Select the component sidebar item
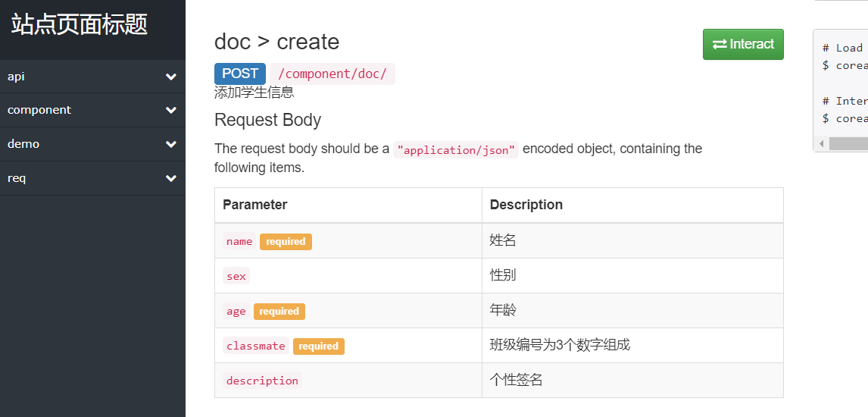The image size is (868, 417). tap(39, 110)
